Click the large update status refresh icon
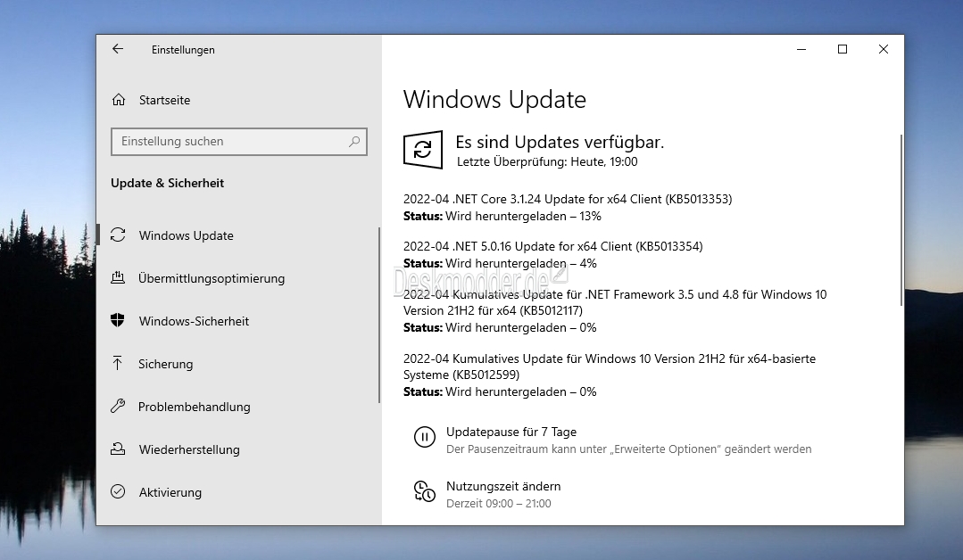Screen dimensions: 963x560 (423, 149)
